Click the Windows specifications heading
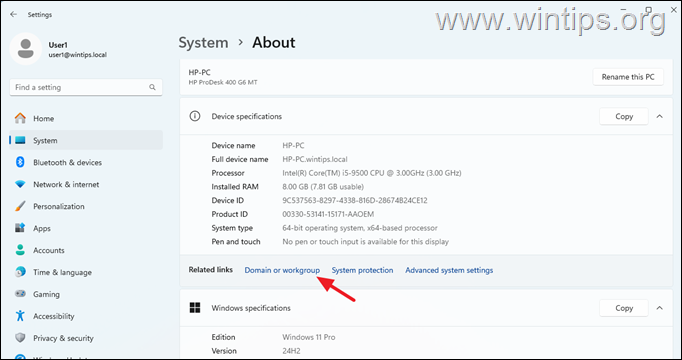This screenshot has height=360, width=682. point(251,308)
